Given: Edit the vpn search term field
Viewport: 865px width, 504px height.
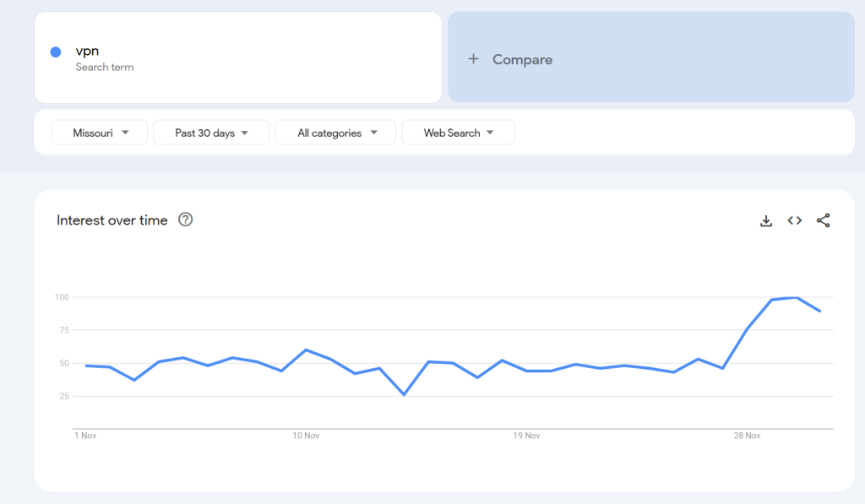Looking at the screenshot, I should (x=237, y=57).
